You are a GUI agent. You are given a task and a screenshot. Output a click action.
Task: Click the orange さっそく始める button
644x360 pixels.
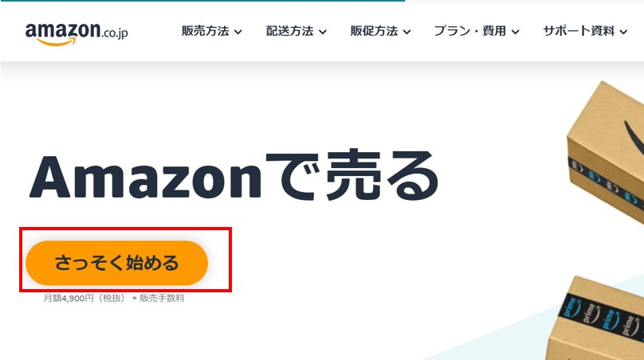pos(116,263)
